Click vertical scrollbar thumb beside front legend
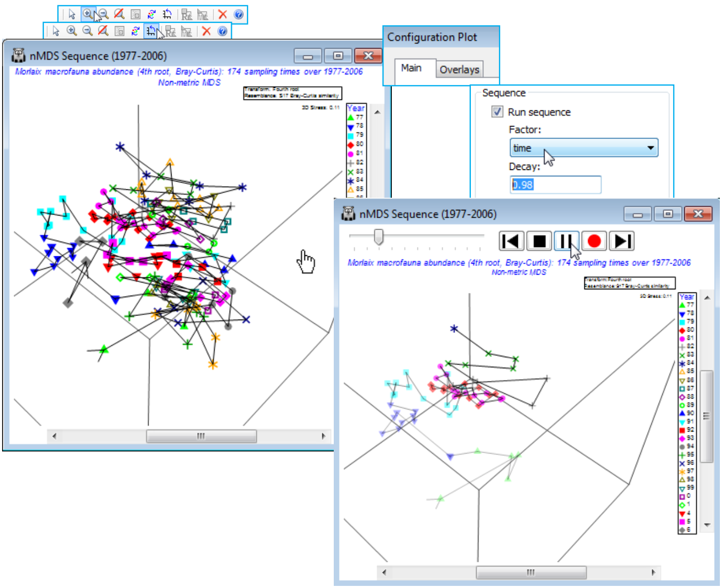This screenshot has width=723, height=588. 707,416
